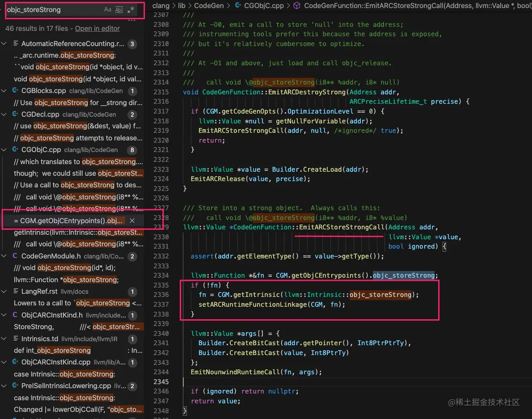The image size is (532, 419).
Task: Open result 'Changed |= lowerObjCCall(F, "objc_sto...'
Action: click(78, 410)
